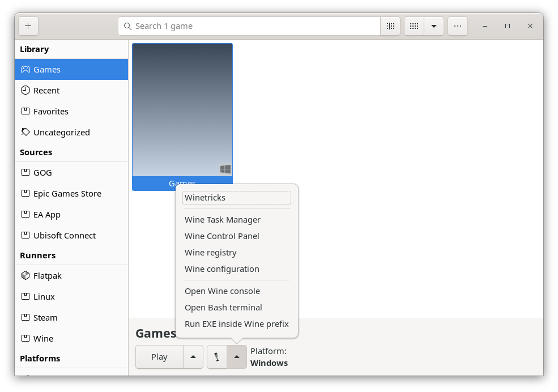Click the GOG source icon
The width and height of the screenshot is (558, 392).
(x=25, y=172)
